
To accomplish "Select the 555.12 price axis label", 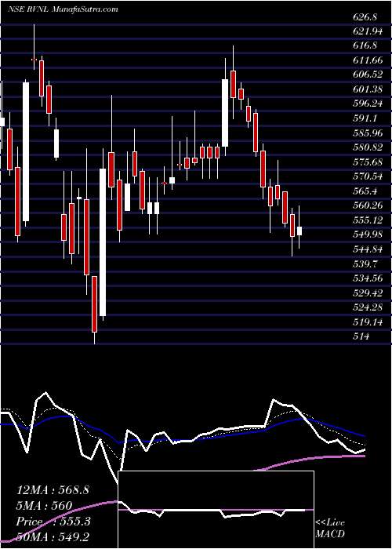I will pyautogui.click(x=368, y=220).
